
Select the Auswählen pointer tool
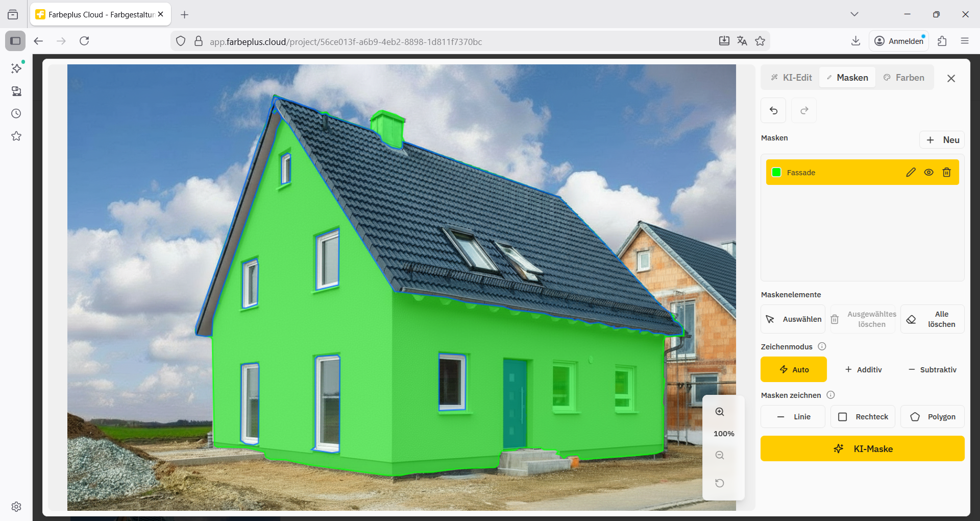(792, 319)
